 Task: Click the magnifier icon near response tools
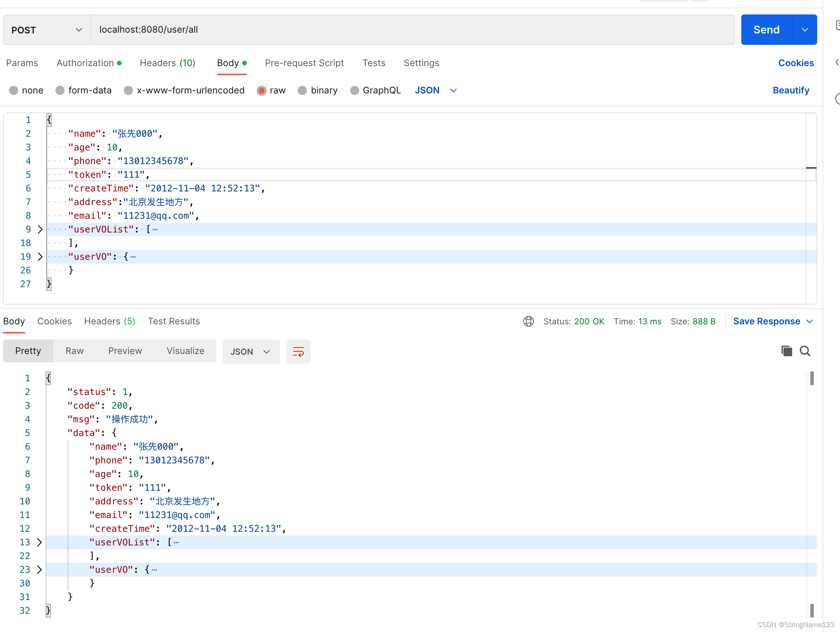(805, 351)
